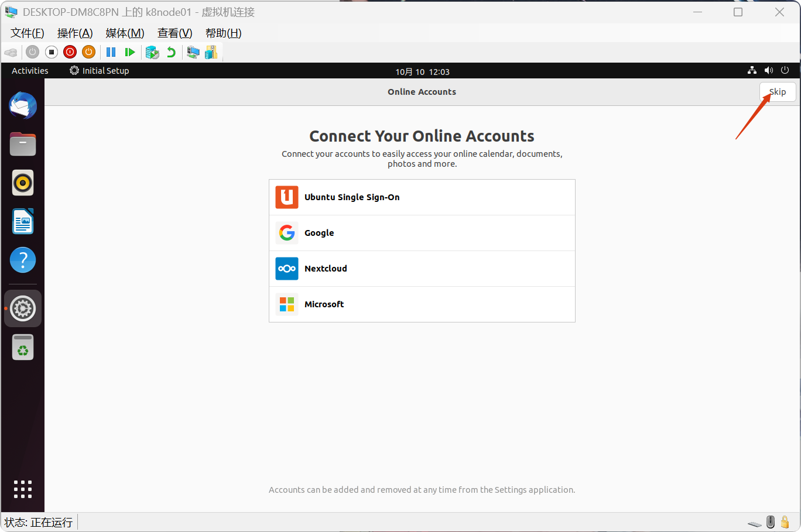Click the Share/zip folder toolbar icon
801x532 pixels.
coord(211,52)
